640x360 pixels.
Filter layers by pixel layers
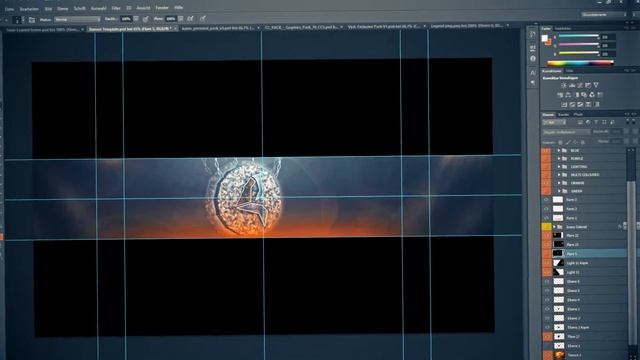coord(580,122)
